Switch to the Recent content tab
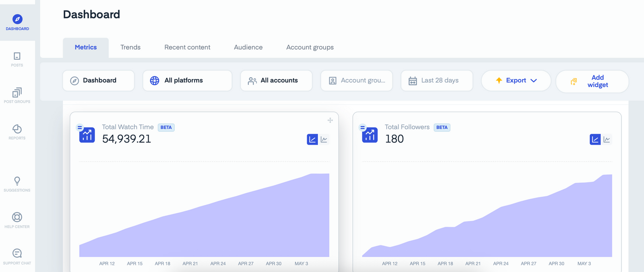The image size is (644, 272). pyautogui.click(x=187, y=47)
